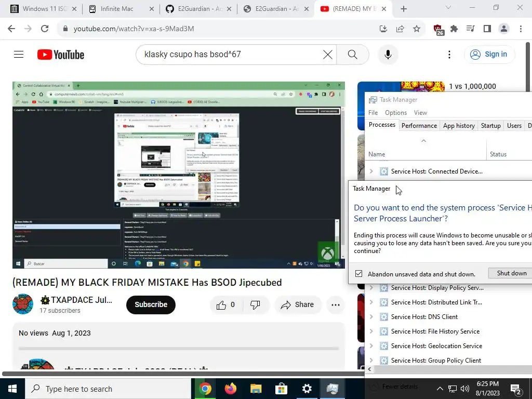532x399 pixels.
Task: Click the install app icon in address bar
Action: (383, 29)
